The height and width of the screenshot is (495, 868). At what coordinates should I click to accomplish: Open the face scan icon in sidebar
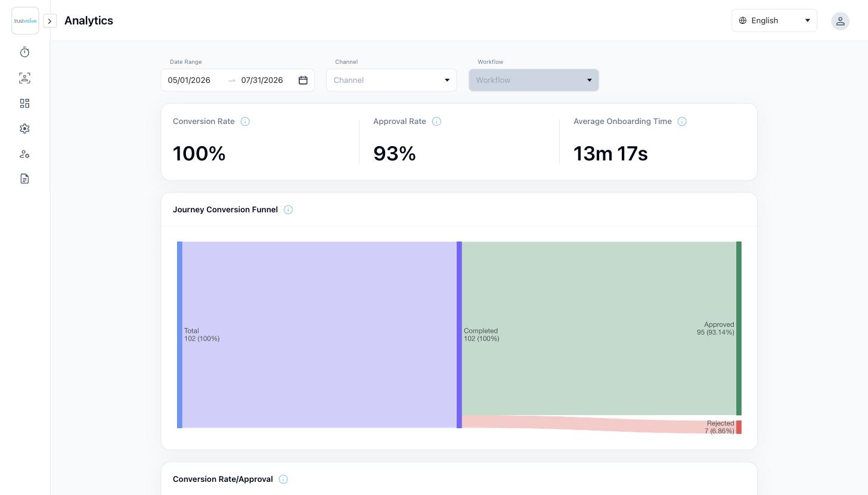pos(24,78)
